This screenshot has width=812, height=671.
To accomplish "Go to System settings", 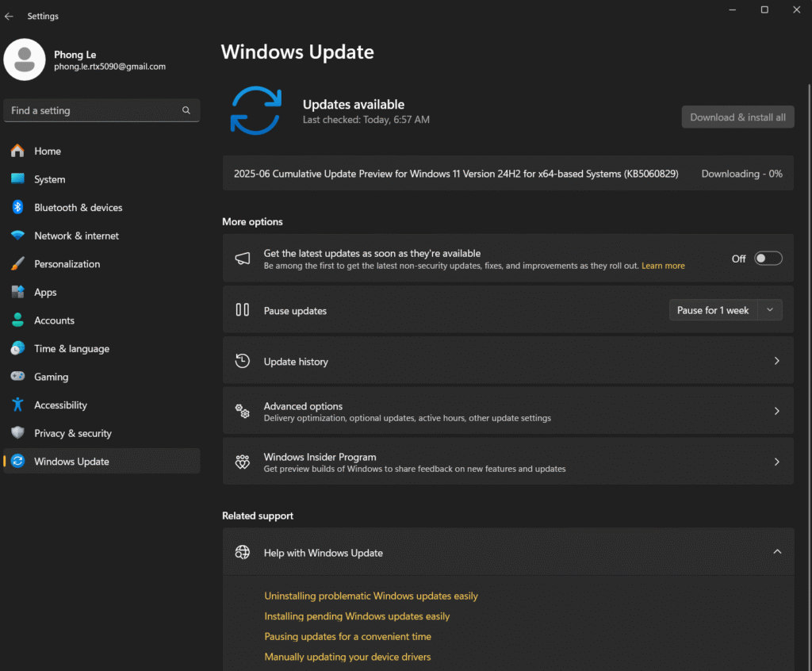I will (101, 179).
